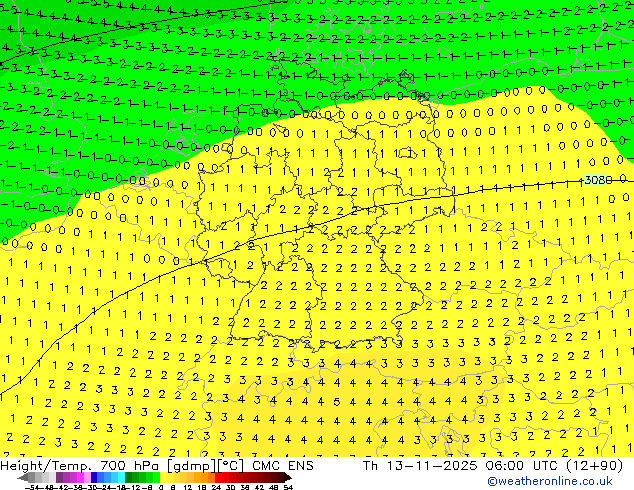
Task: Click the lone 5 temperature value on the map
Action: click(337, 402)
